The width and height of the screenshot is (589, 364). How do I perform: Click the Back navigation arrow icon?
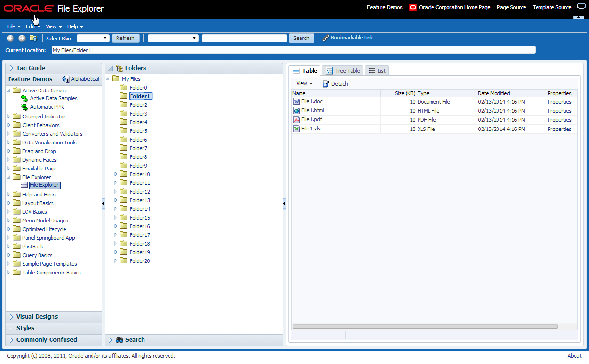pos(10,38)
